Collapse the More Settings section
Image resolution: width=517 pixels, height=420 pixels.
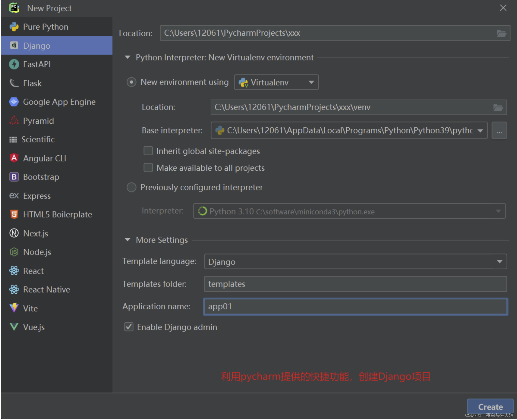pyautogui.click(x=128, y=240)
